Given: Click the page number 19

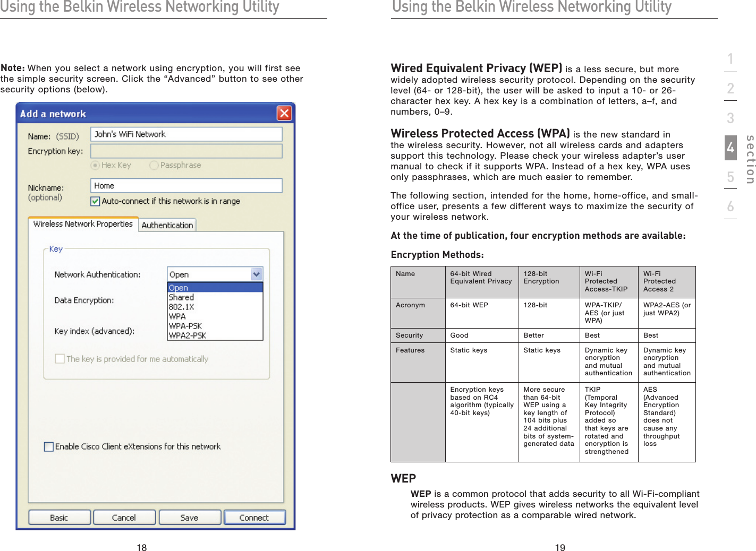Looking at the screenshot, I should [560, 547].
